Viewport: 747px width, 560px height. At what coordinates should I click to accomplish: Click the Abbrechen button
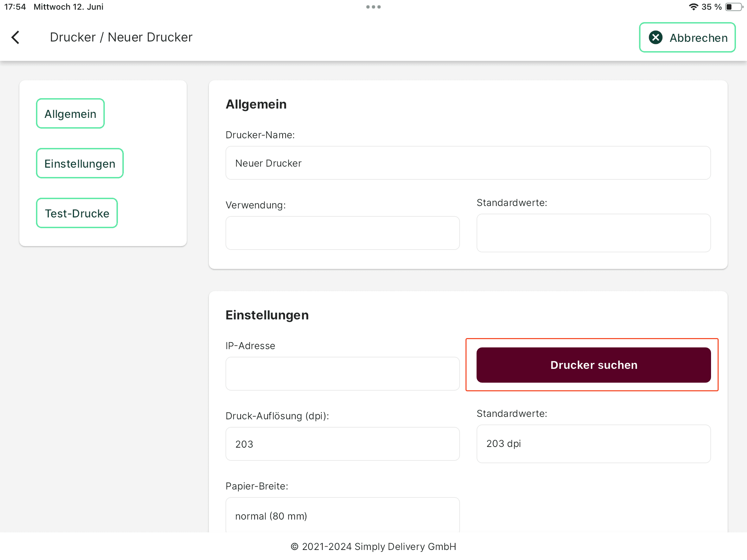click(687, 37)
